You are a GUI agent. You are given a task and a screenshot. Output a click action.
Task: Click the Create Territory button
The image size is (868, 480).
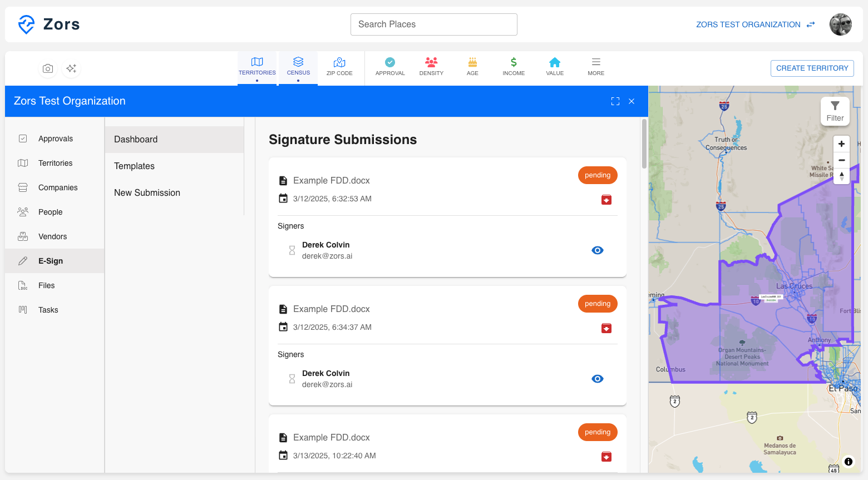(x=812, y=68)
